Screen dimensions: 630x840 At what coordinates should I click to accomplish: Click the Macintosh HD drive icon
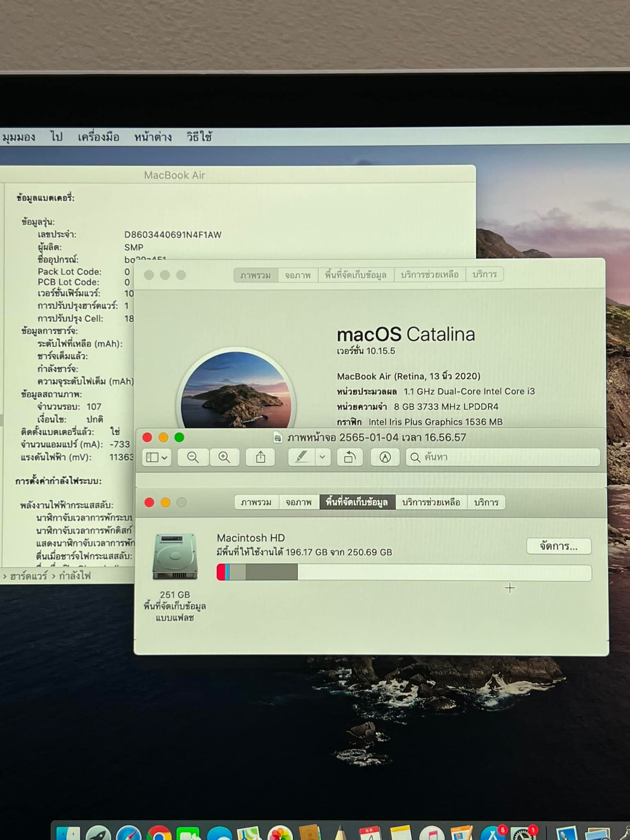[175, 556]
